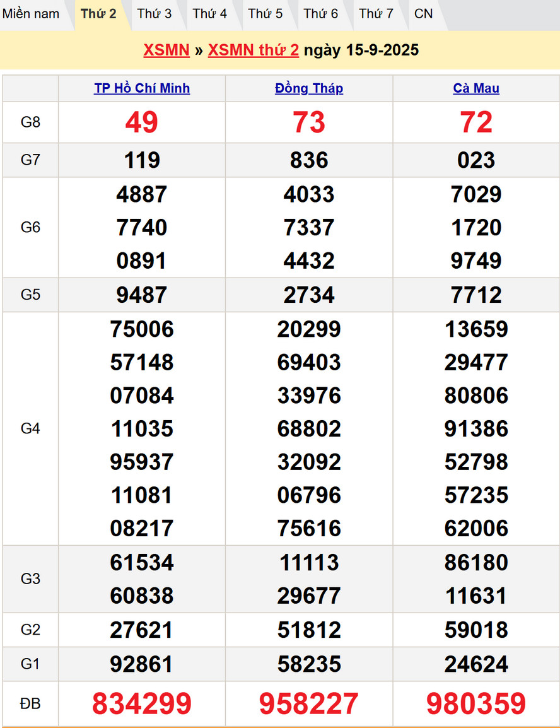The image size is (560, 728).
Task: Click the ĐB row label
Action: pos(30,704)
